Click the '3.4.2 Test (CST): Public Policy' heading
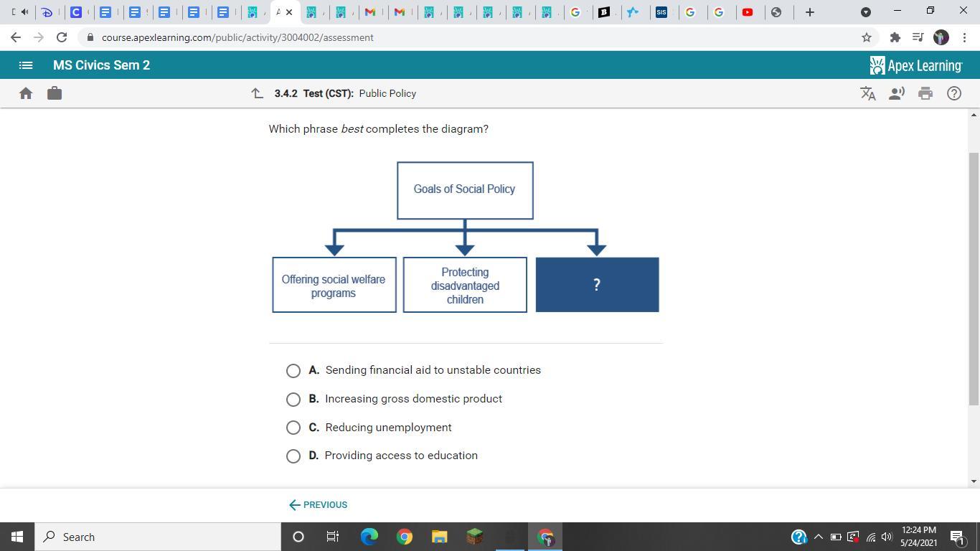This screenshot has width=980, height=551. click(345, 93)
